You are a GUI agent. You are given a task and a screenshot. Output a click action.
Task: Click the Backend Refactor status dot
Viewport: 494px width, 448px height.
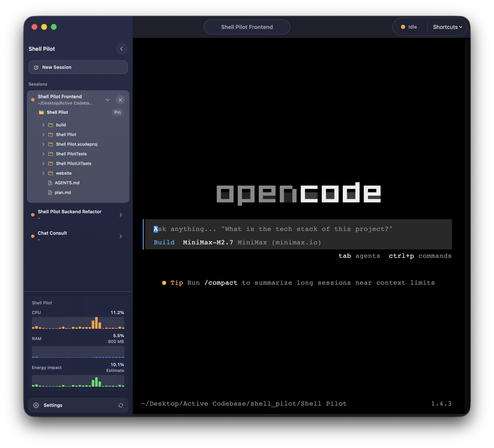(33, 215)
